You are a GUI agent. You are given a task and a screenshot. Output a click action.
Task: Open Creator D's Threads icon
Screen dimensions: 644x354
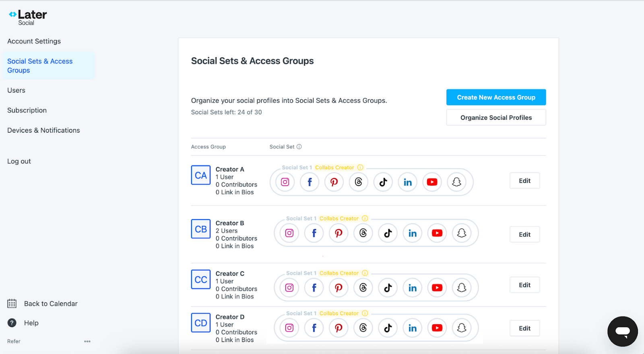(363, 328)
